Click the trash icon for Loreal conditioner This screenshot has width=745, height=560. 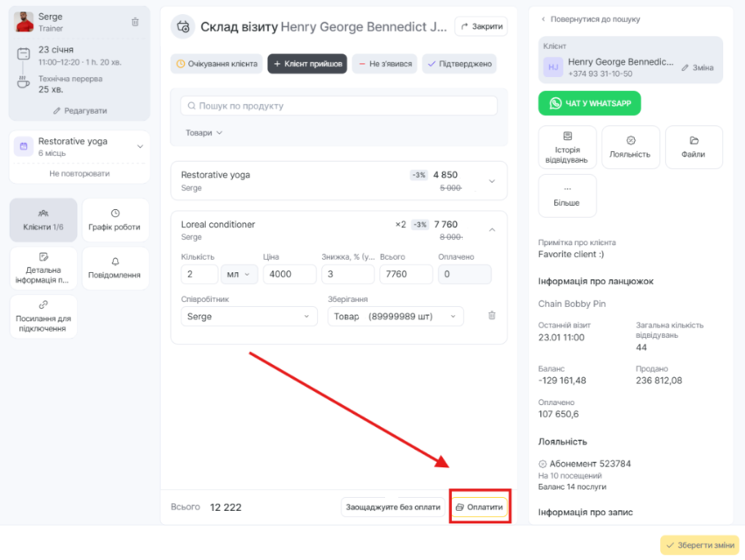click(x=491, y=316)
